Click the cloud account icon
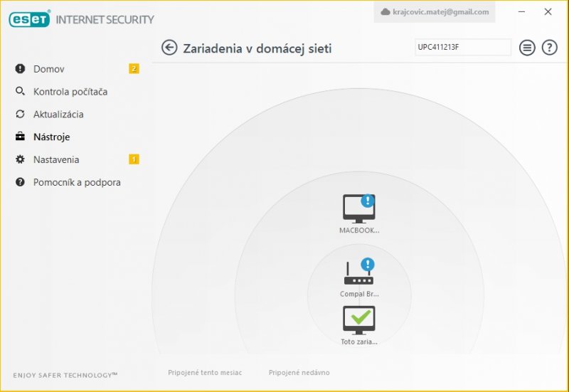Viewport: 569px width, 392px height. [x=386, y=12]
